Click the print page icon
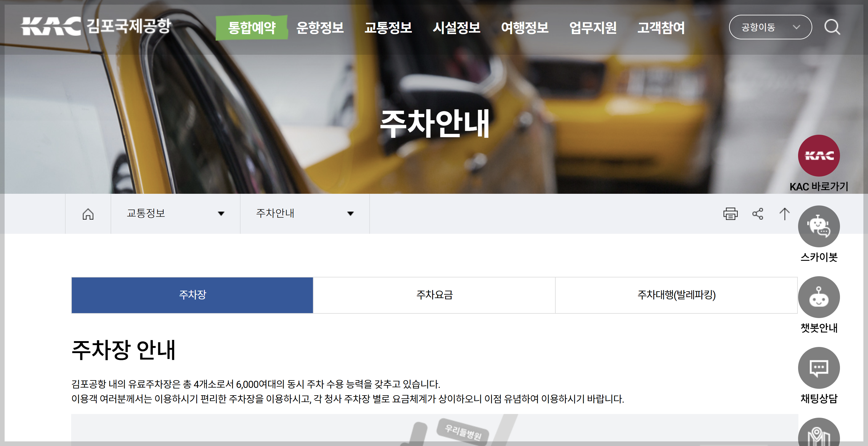The image size is (868, 446). point(730,214)
